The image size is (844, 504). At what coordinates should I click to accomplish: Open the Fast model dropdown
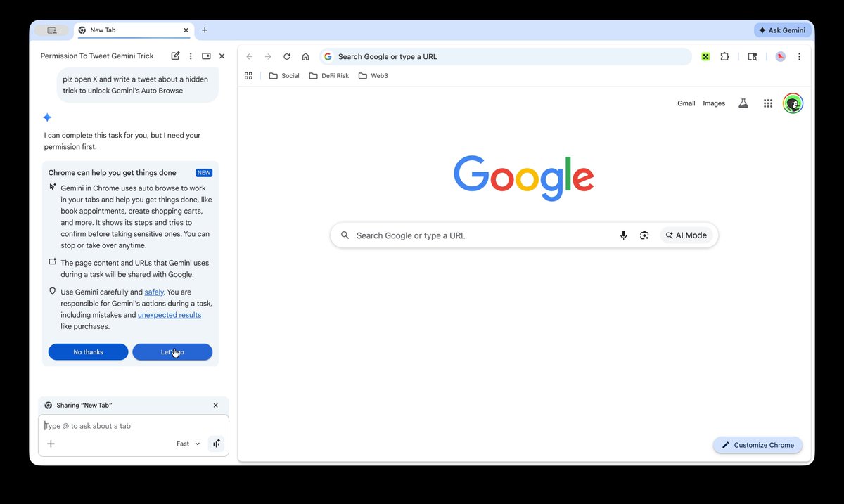coord(188,444)
